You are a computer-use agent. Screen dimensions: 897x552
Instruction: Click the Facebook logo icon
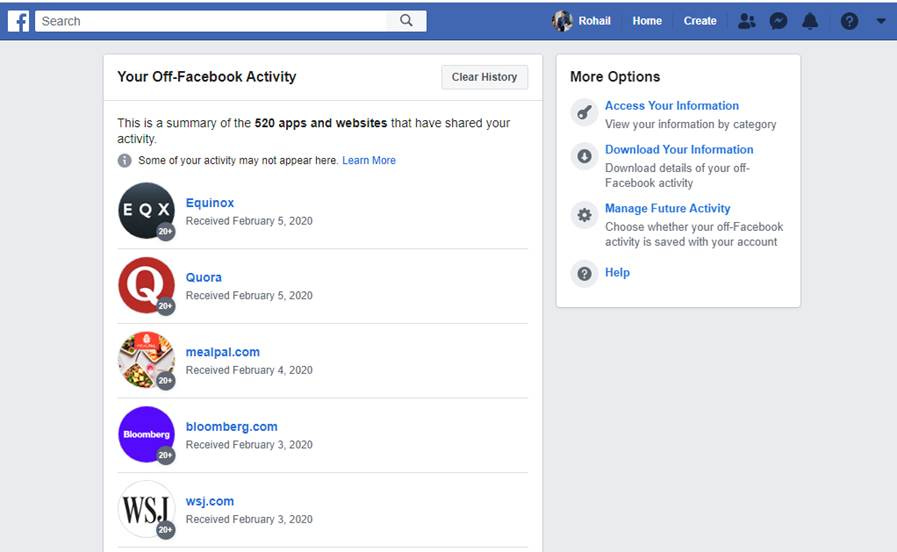(x=18, y=21)
